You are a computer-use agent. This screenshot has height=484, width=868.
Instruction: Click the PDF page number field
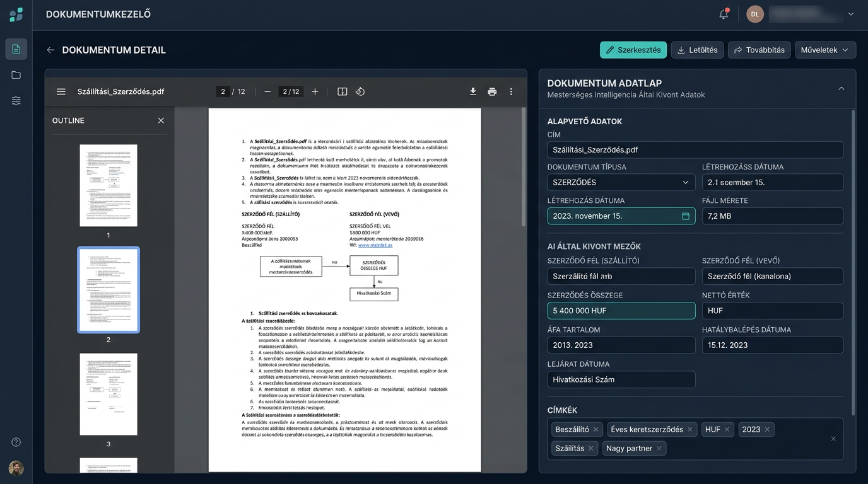click(x=222, y=91)
